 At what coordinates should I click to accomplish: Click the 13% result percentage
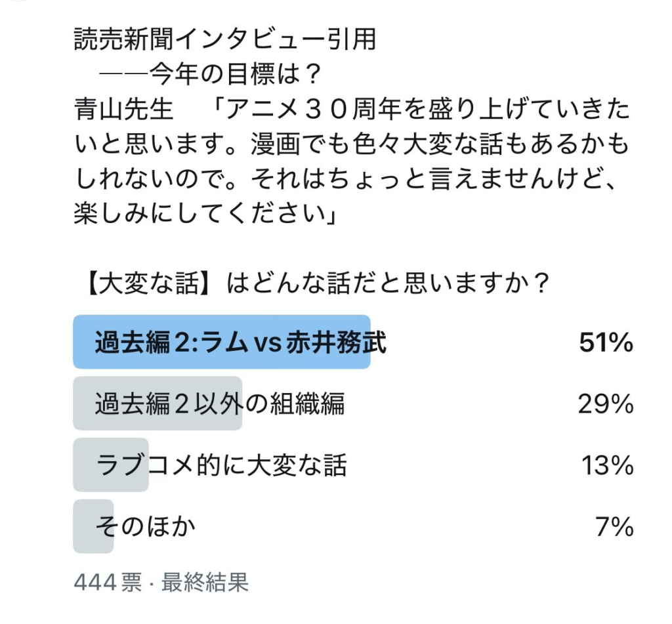click(x=607, y=466)
